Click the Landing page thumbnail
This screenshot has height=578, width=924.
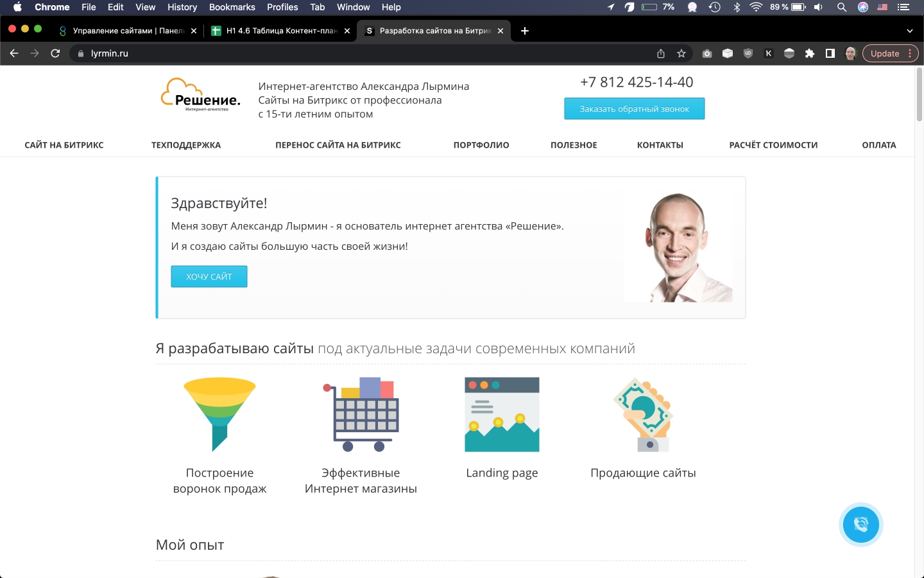point(502,414)
